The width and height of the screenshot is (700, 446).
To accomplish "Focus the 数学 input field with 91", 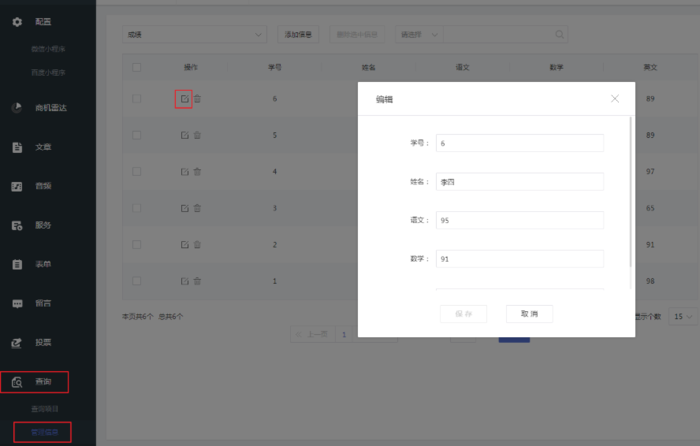I will [x=520, y=259].
